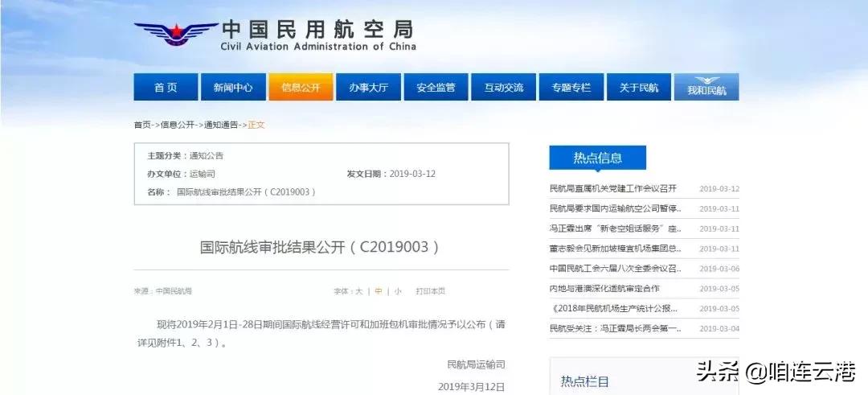
Task: Click 通知通告 in the breadcrumb
Action: pyautogui.click(x=221, y=125)
